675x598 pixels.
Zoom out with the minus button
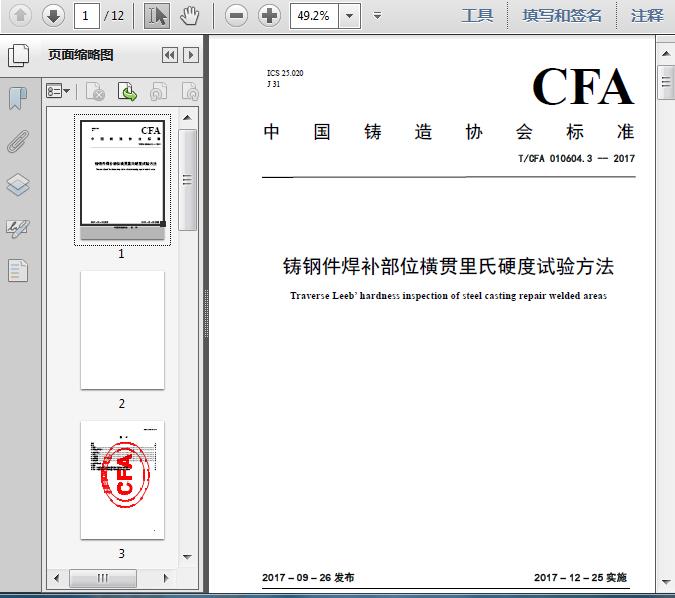coord(236,16)
